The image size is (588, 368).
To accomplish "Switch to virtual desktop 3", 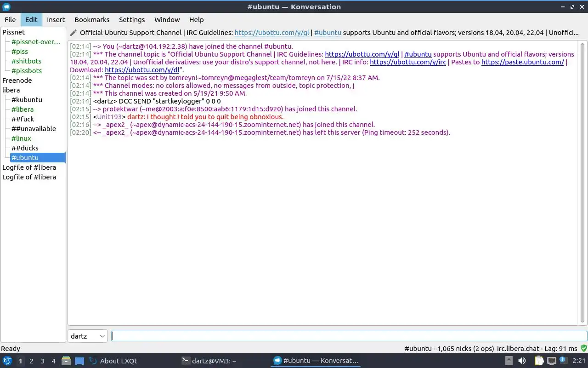I will [x=43, y=361].
